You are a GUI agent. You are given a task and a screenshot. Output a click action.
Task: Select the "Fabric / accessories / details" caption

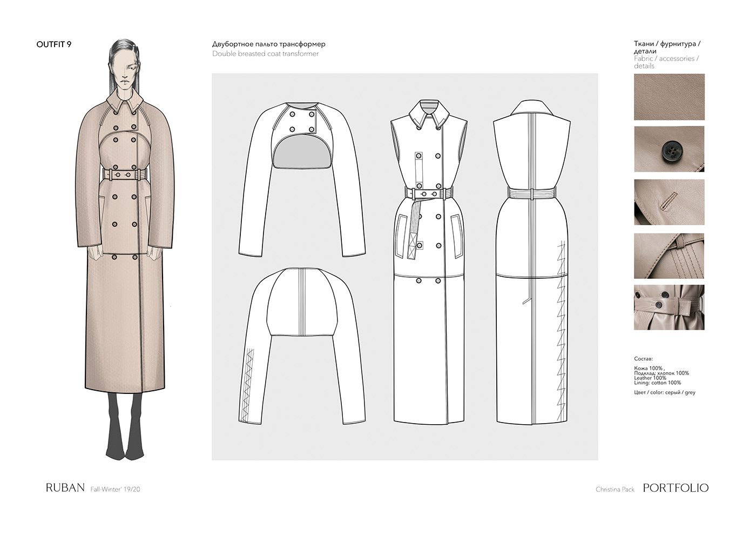click(x=666, y=62)
